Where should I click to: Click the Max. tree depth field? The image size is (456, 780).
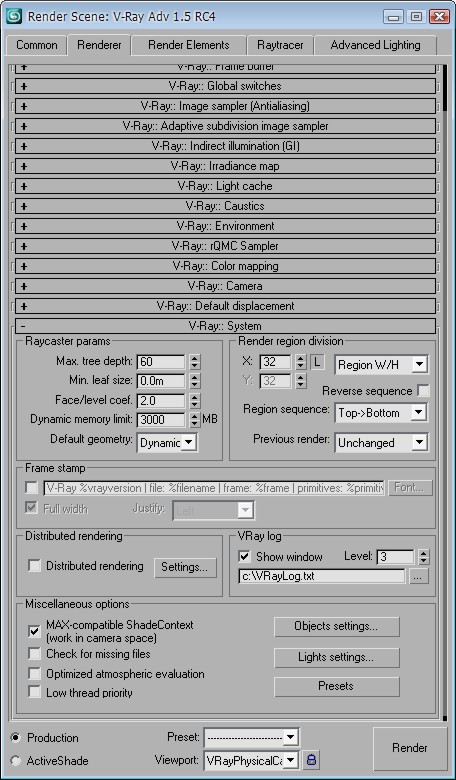pyautogui.click(x=161, y=361)
